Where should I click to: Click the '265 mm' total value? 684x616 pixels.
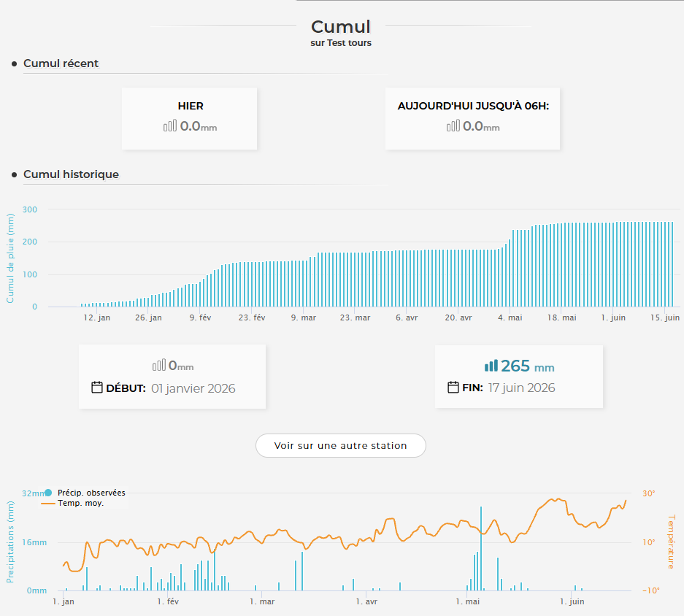coord(527,366)
